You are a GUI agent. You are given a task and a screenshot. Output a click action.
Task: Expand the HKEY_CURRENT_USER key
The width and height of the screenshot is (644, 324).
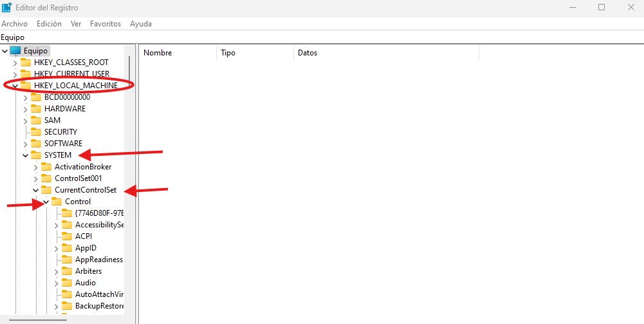click(15, 74)
